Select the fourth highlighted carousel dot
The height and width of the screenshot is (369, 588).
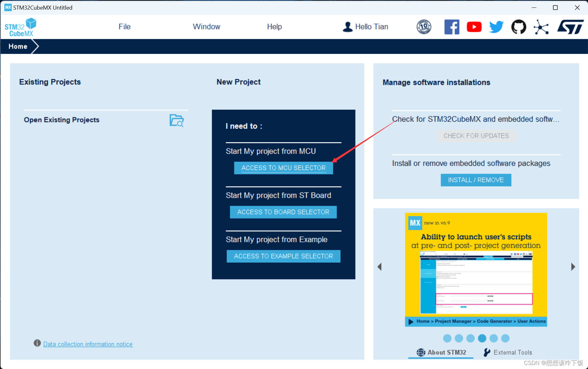482,338
